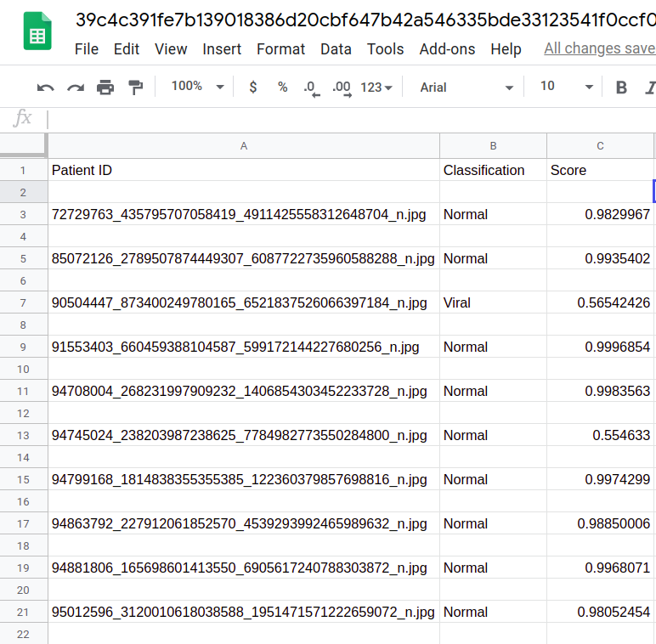Select cell with 90504447_873400249780165 filename
Viewport: 656px width, 644px height.
click(244, 302)
